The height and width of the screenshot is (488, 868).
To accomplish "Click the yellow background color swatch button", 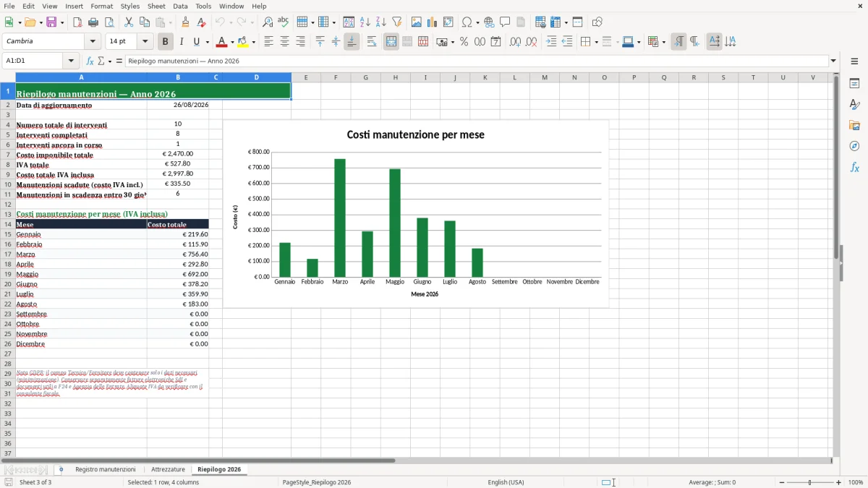I will coord(243,42).
